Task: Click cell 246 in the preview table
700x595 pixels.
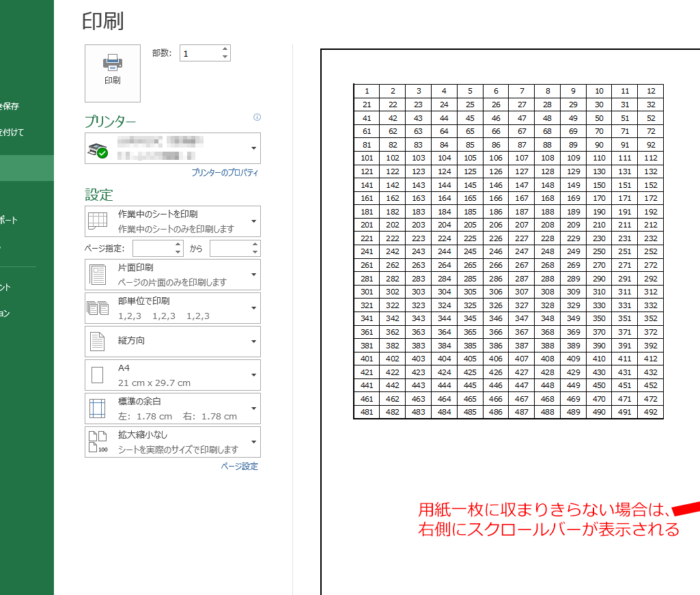Action: coord(496,251)
